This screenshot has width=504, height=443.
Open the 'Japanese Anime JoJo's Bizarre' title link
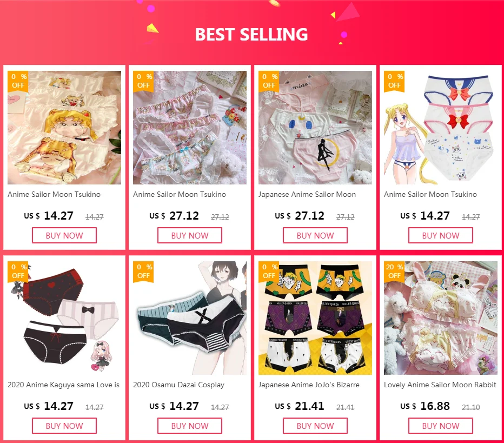[309, 385]
